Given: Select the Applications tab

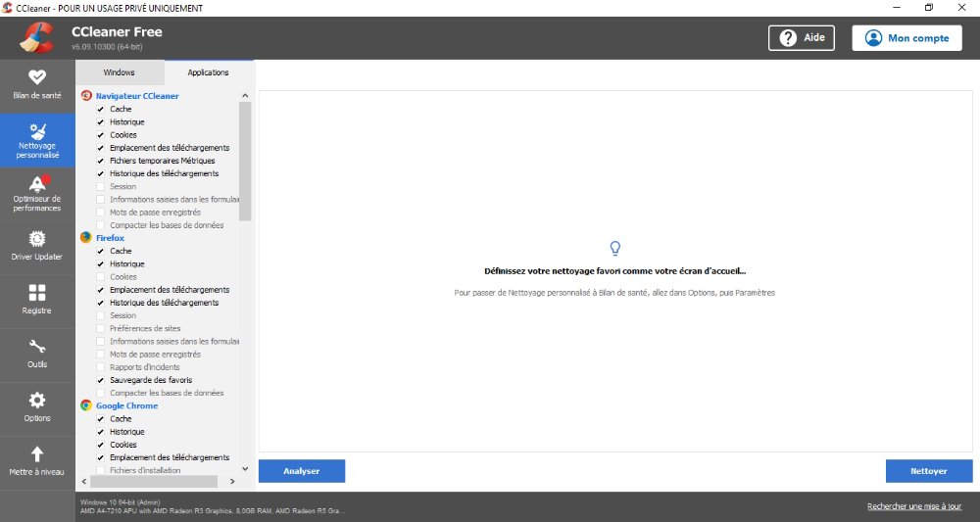Looking at the screenshot, I should point(208,72).
